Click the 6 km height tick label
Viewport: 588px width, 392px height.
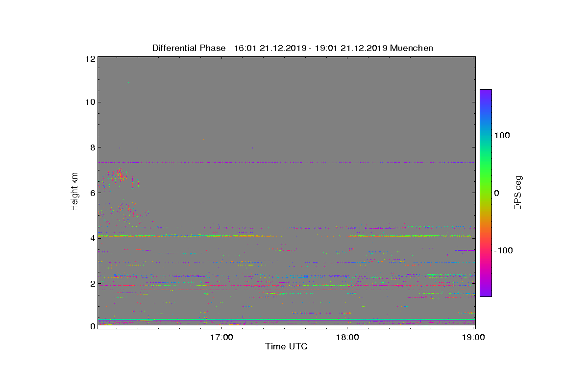point(92,193)
